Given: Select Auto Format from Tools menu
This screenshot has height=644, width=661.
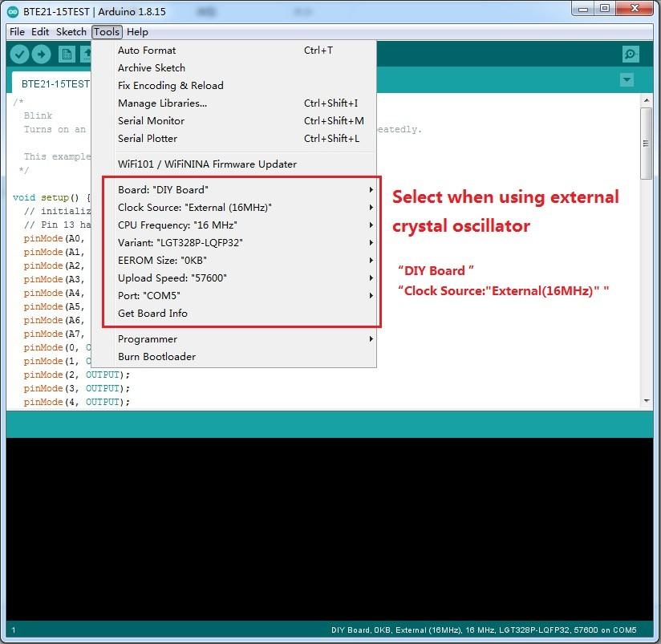Looking at the screenshot, I should pos(147,51).
